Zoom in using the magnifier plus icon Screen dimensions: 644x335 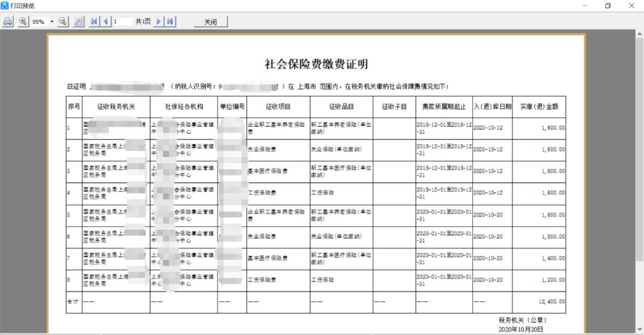(23, 21)
